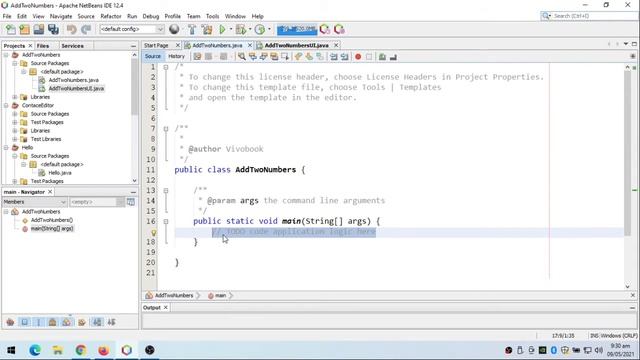Click the Shift Line Right icon
This screenshot has height=360, width=640.
click(x=344, y=57)
